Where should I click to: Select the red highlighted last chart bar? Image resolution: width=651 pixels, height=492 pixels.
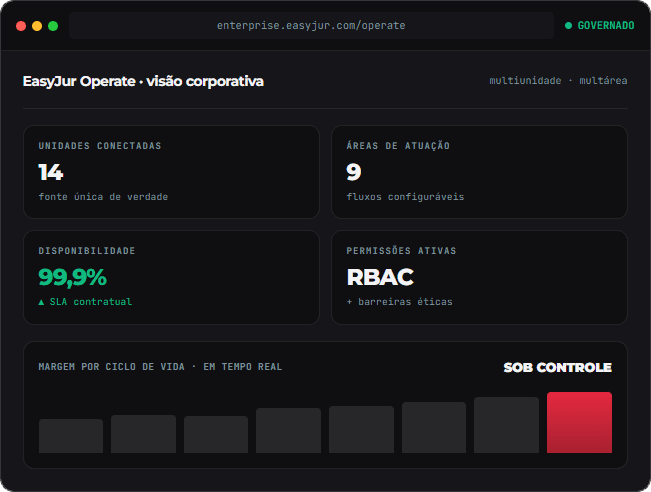(x=580, y=422)
